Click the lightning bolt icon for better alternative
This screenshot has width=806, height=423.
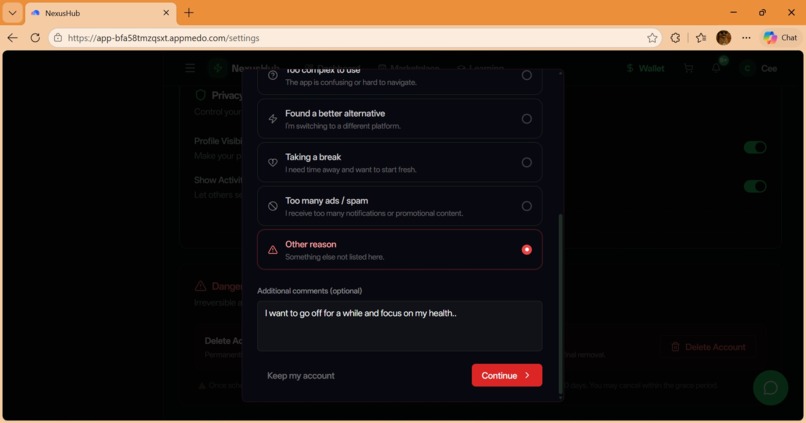273,119
